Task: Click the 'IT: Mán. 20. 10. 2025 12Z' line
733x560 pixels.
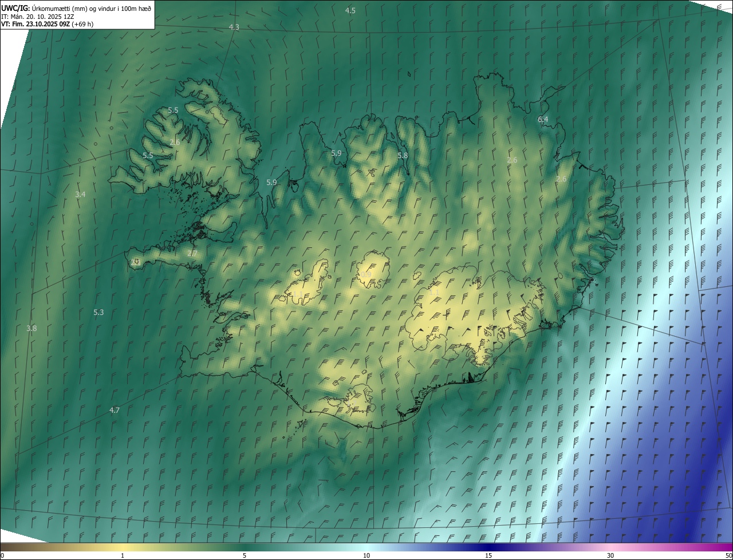Action: click(38, 17)
